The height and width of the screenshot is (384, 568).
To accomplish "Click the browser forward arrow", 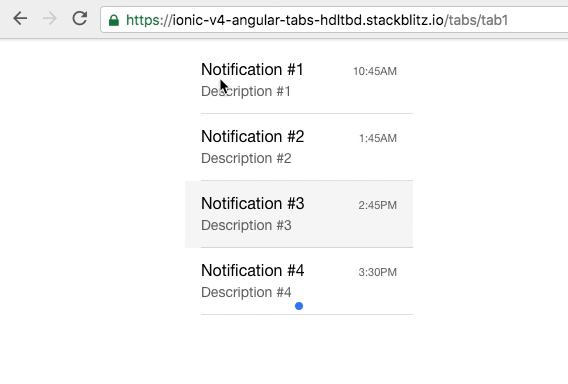I will point(50,18).
